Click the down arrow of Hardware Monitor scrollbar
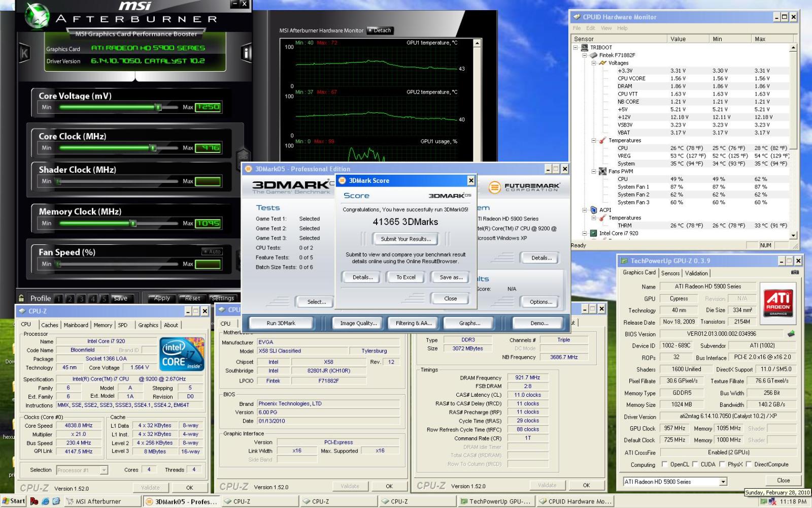 tap(793, 236)
